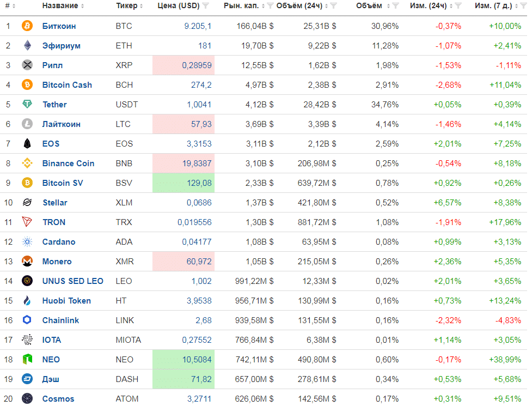Open the filter icon for Рын. кап. column
Screen dimensions: 532x406
[270, 6]
